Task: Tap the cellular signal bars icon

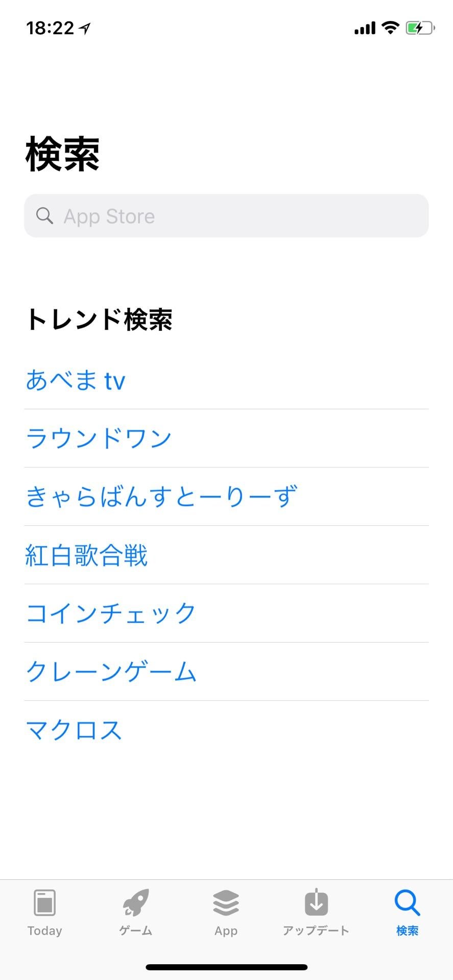Action: [365, 28]
